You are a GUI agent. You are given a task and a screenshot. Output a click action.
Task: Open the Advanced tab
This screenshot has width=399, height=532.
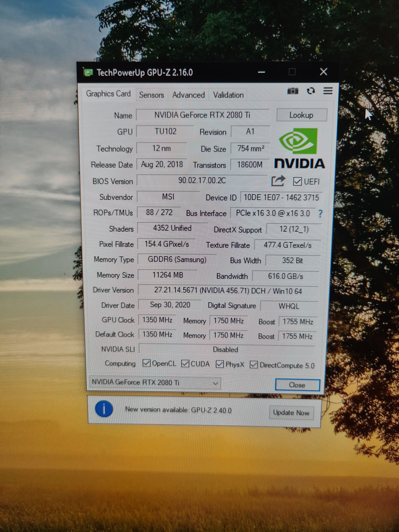coord(189,95)
